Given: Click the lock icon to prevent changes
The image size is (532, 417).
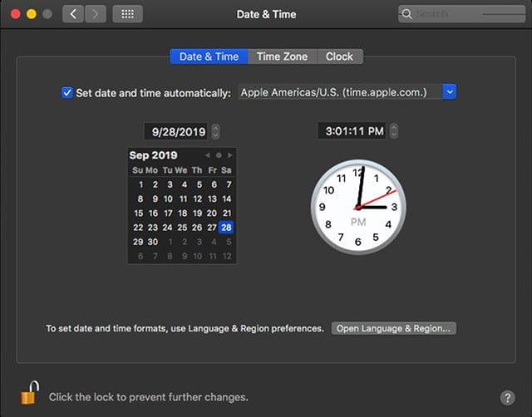Looking at the screenshot, I should 29,395.
